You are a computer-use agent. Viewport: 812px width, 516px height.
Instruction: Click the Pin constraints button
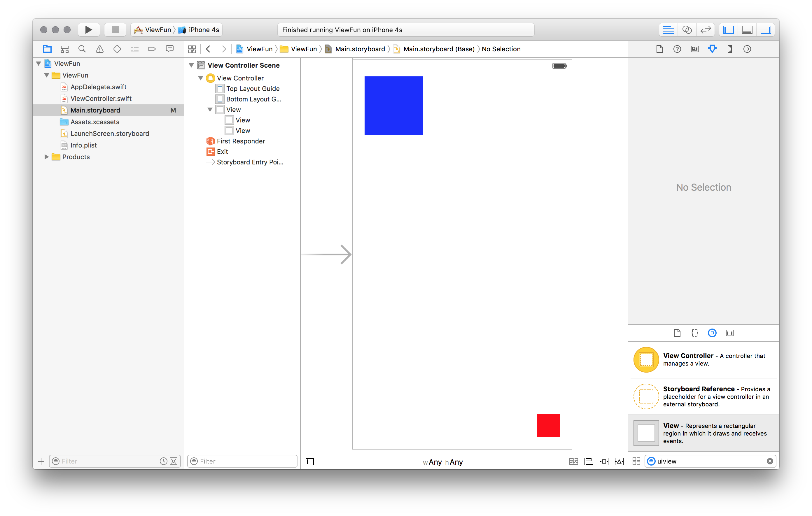[604, 461]
